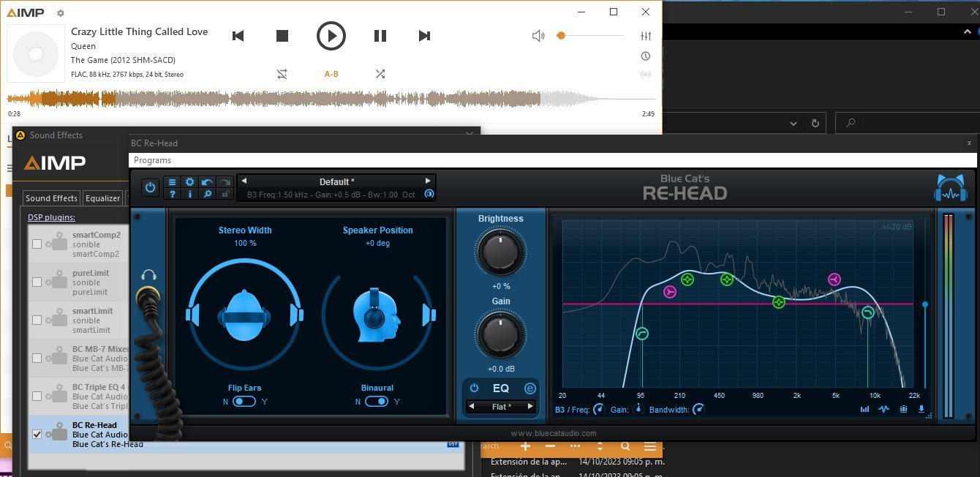Open the Re-Head about info icon
The image size is (980, 477).
pyautogui.click(x=190, y=194)
